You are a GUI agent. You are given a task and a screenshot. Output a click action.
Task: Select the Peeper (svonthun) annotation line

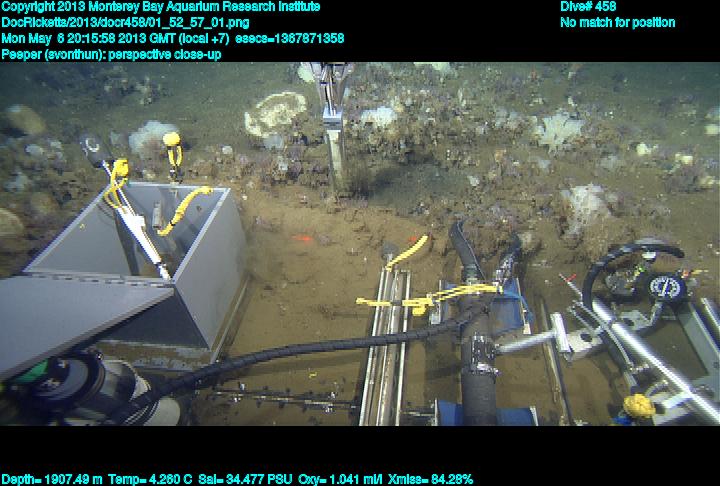[111, 54]
